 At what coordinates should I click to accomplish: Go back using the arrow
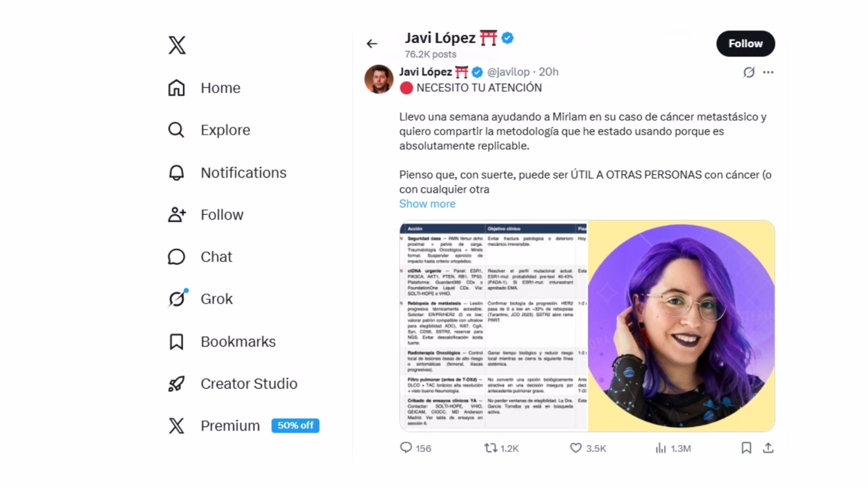pos(372,43)
